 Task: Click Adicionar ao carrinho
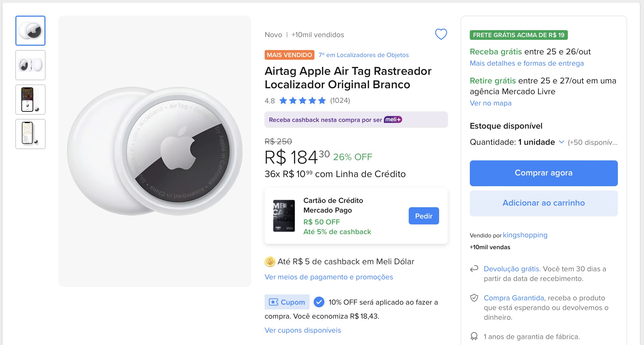click(x=544, y=203)
